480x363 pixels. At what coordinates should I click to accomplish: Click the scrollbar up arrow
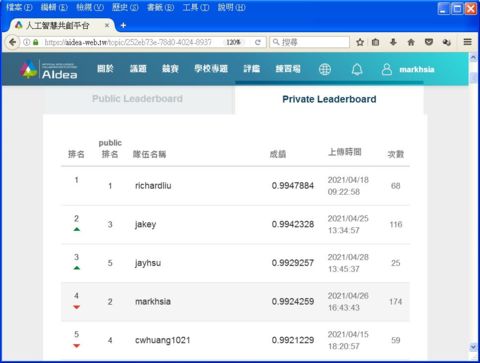pos(473,58)
